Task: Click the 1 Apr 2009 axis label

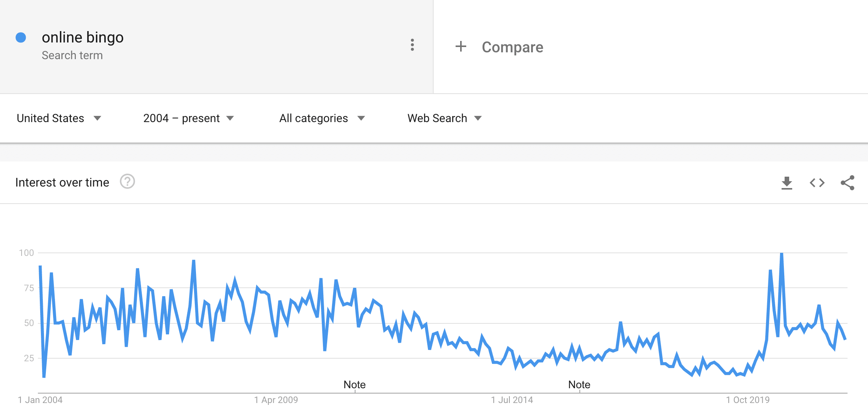Action: pos(276,400)
